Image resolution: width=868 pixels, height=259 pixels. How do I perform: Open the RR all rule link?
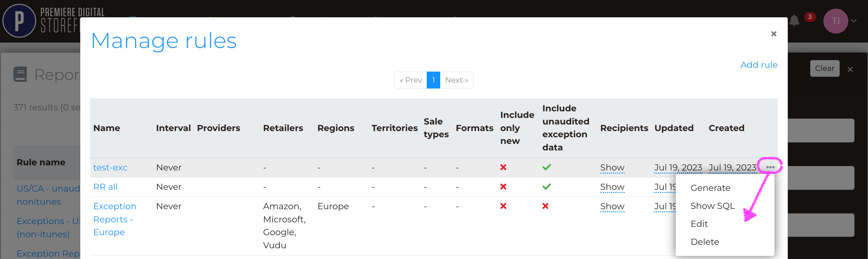[105, 187]
